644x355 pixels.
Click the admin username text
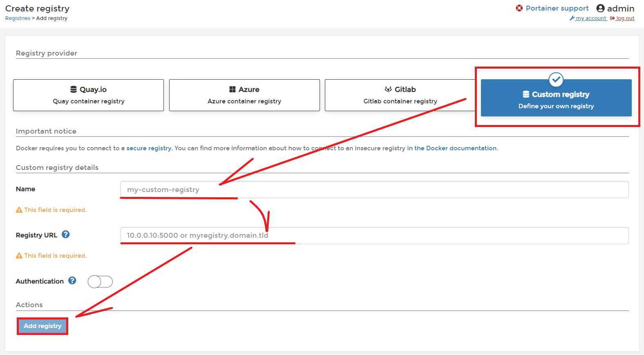coord(621,8)
